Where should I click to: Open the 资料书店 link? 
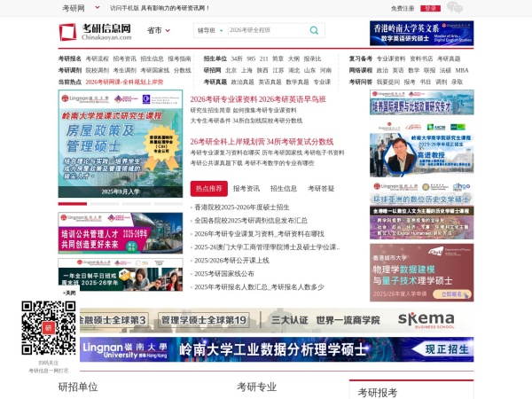421,59
